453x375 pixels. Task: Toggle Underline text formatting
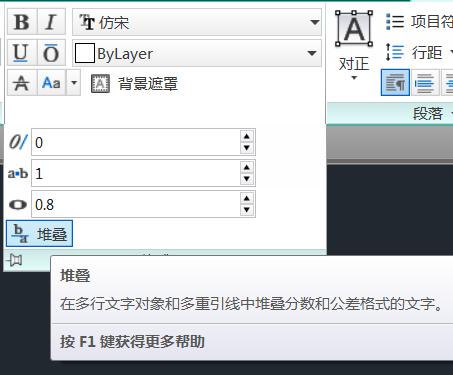(22, 53)
